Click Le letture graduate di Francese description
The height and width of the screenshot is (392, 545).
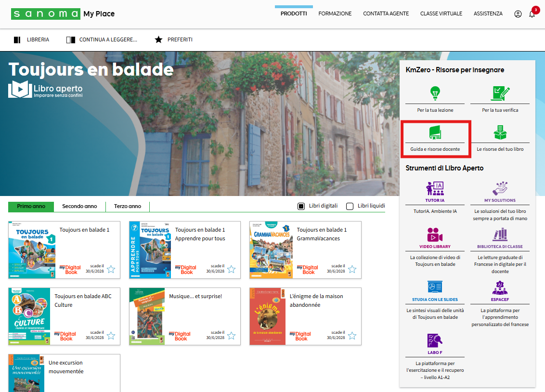point(500,264)
